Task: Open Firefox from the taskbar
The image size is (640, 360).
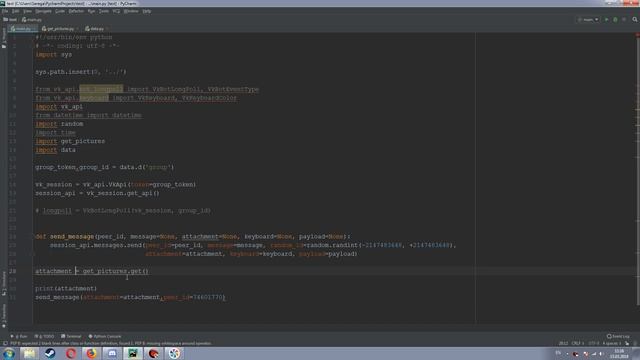Action: tap(91, 353)
